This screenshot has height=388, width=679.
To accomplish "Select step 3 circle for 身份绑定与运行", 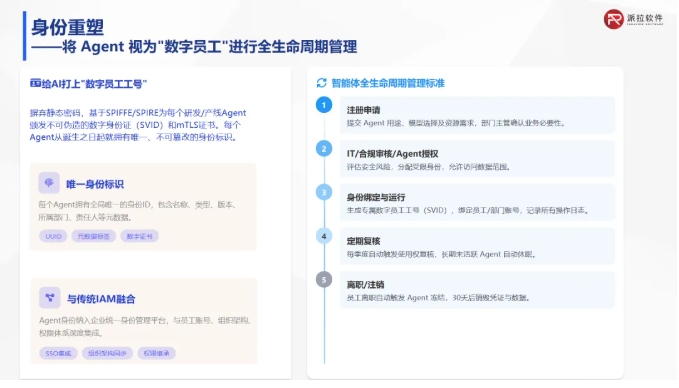I will pyautogui.click(x=324, y=193).
